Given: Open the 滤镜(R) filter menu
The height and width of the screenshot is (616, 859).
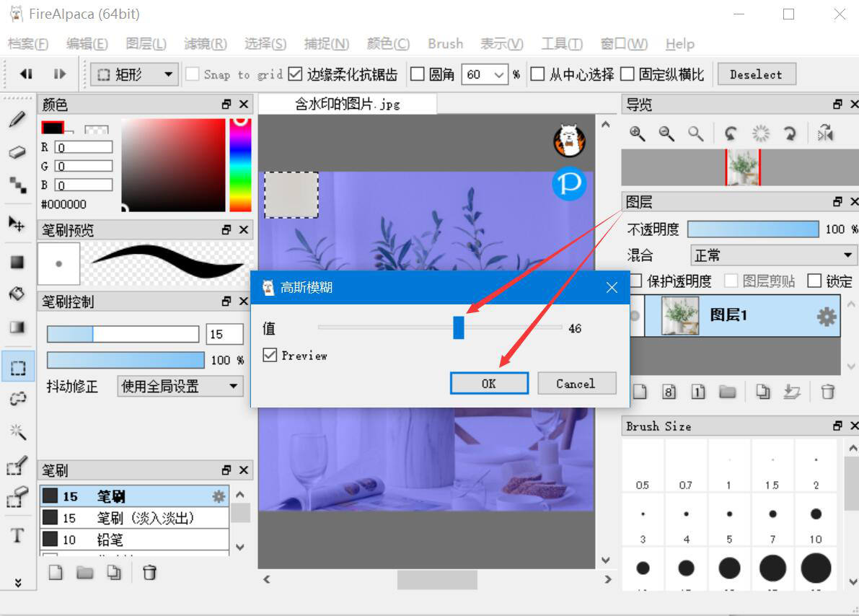Looking at the screenshot, I should tap(206, 44).
